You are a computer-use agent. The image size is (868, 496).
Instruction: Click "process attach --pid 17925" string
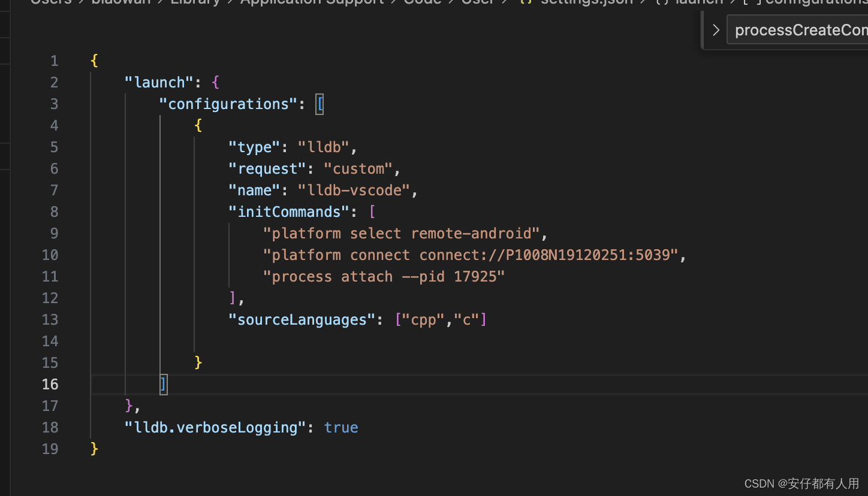[x=384, y=277]
